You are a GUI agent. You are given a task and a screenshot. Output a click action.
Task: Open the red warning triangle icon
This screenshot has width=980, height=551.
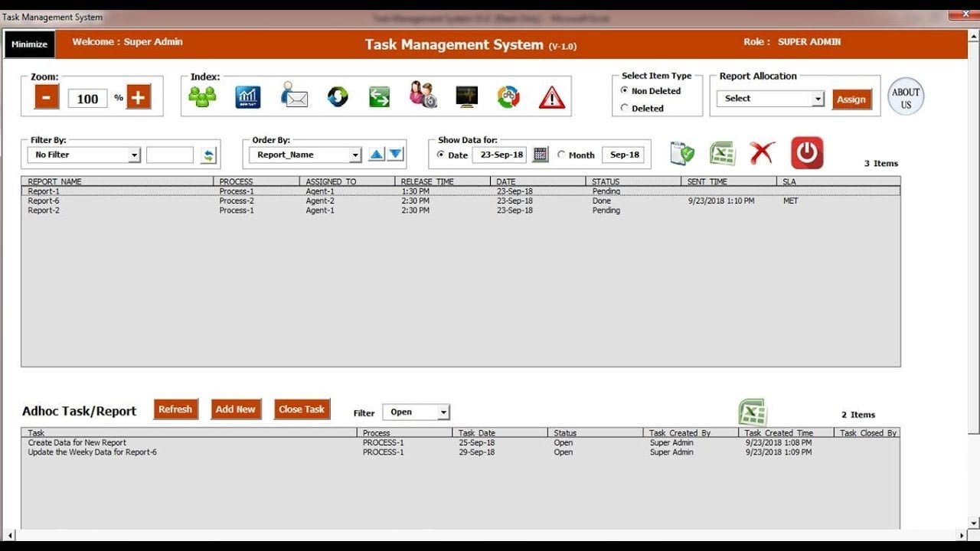click(x=551, y=97)
